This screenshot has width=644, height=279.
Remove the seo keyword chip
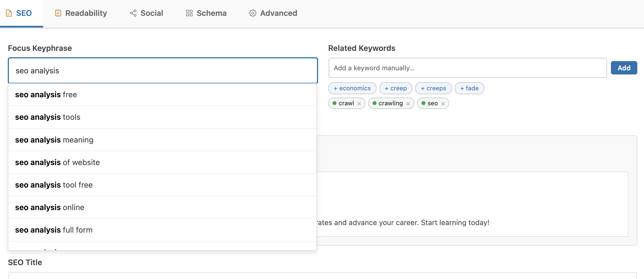[443, 103]
